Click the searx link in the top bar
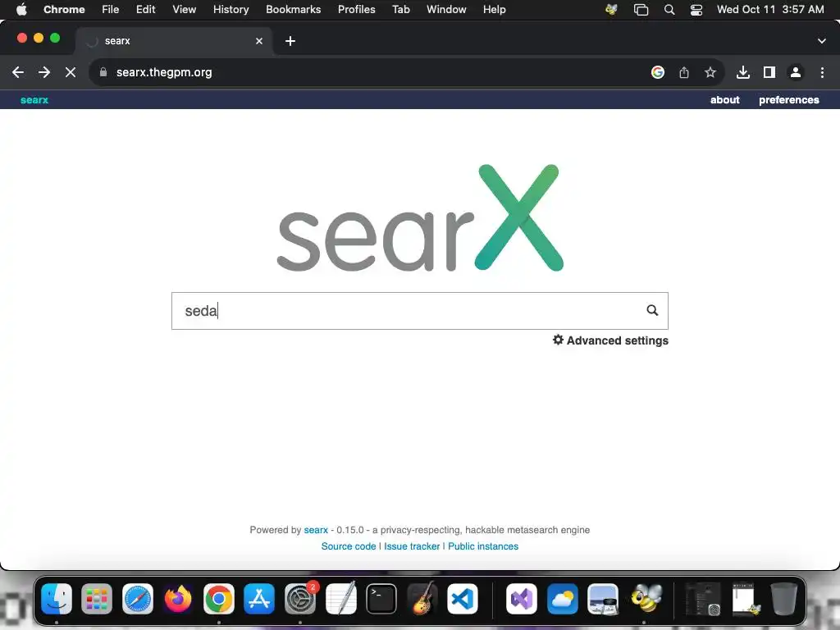This screenshot has height=630, width=840. click(x=34, y=100)
